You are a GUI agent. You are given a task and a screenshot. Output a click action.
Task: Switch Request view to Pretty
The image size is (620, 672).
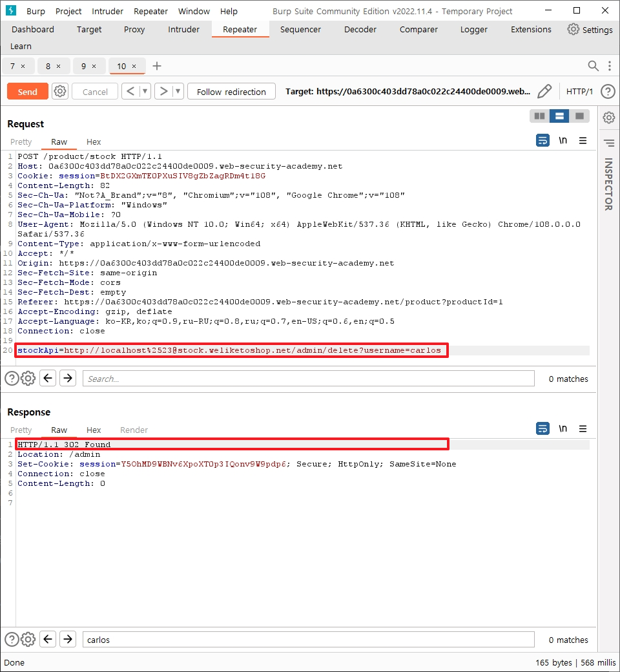[x=21, y=142]
